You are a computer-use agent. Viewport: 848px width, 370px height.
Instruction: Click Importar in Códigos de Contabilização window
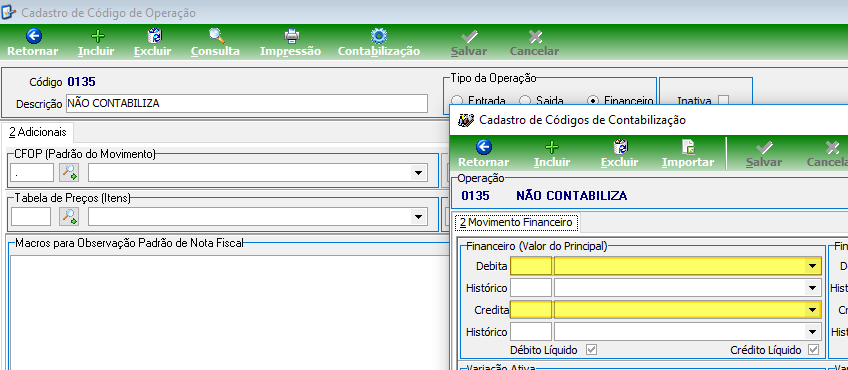(688, 154)
